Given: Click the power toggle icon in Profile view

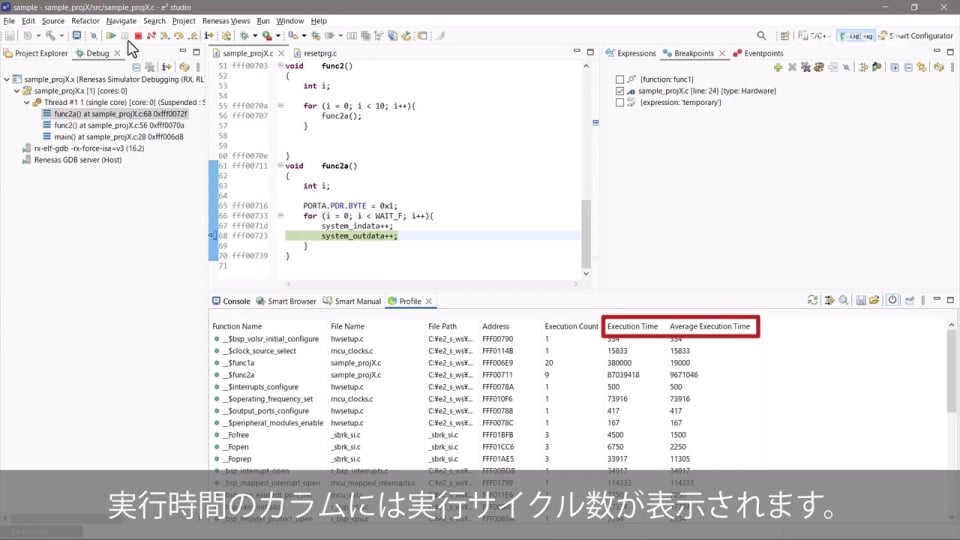Looking at the screenshot, I should 892,300.
